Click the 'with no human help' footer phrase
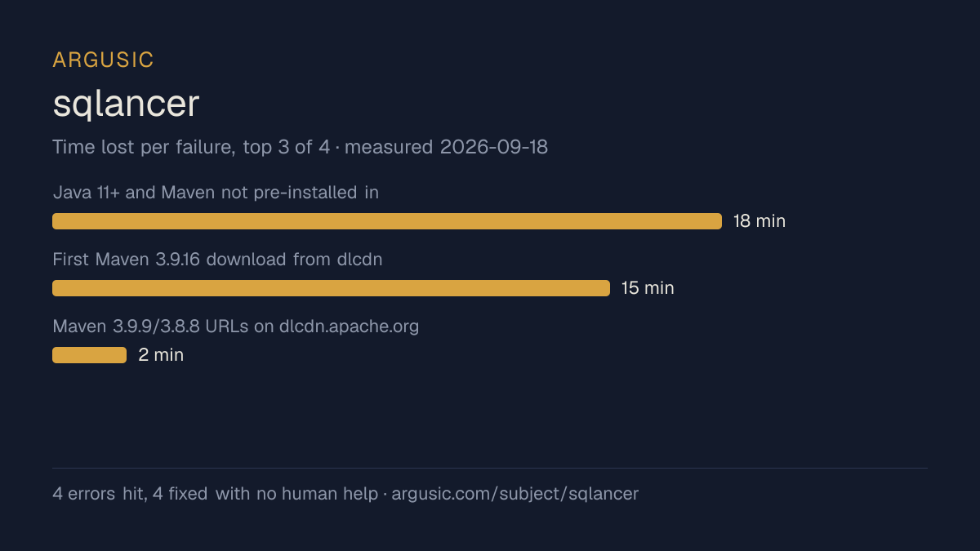The width and height of the screenshot is (980, 551). 296,494
